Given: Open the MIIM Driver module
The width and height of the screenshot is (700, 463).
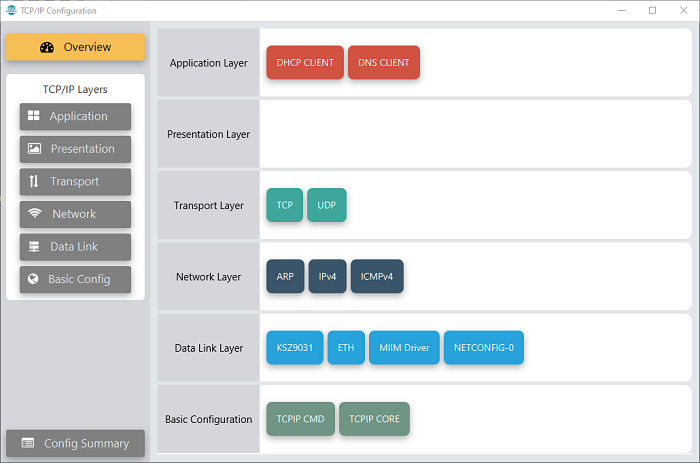Looking at the screenshot, I should [404, 348].
